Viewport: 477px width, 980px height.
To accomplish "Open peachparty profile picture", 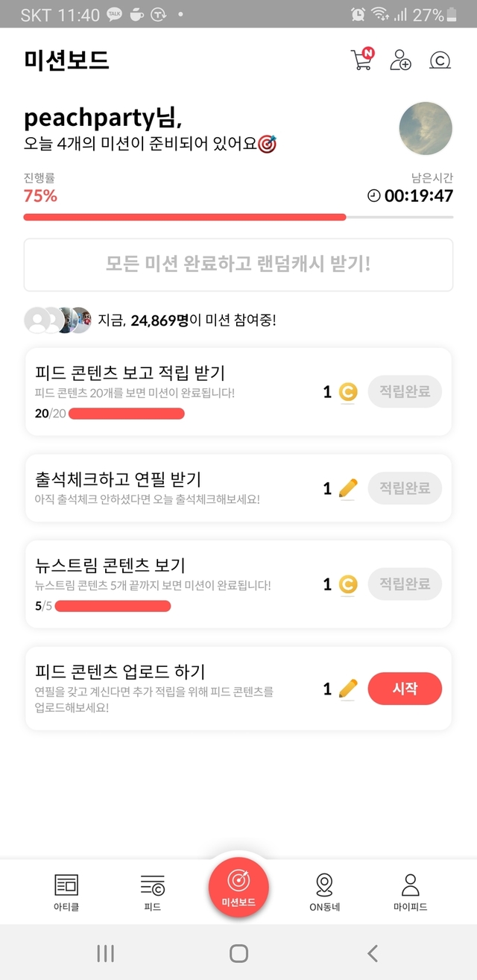I will tap(426, 128).
